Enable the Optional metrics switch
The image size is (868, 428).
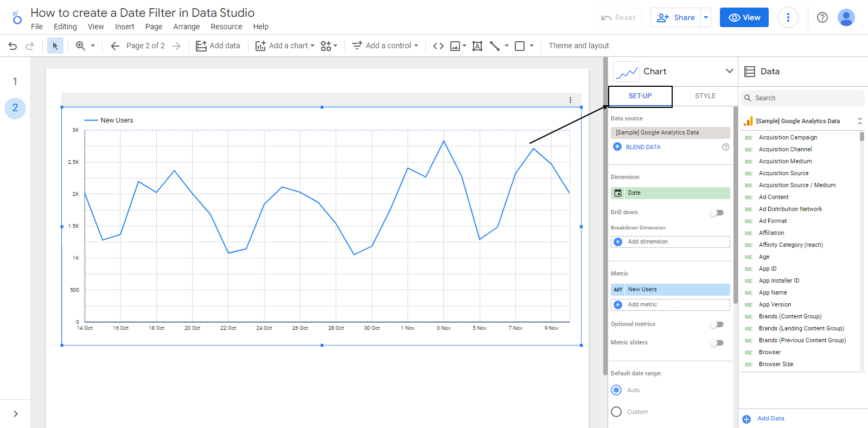(x=717, y=324)
